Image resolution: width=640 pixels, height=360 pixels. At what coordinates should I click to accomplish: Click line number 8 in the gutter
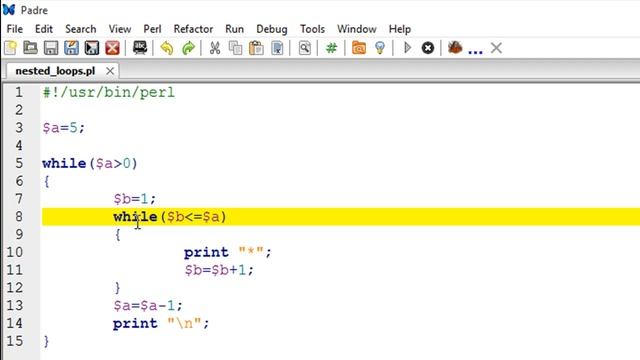[19, 217]
